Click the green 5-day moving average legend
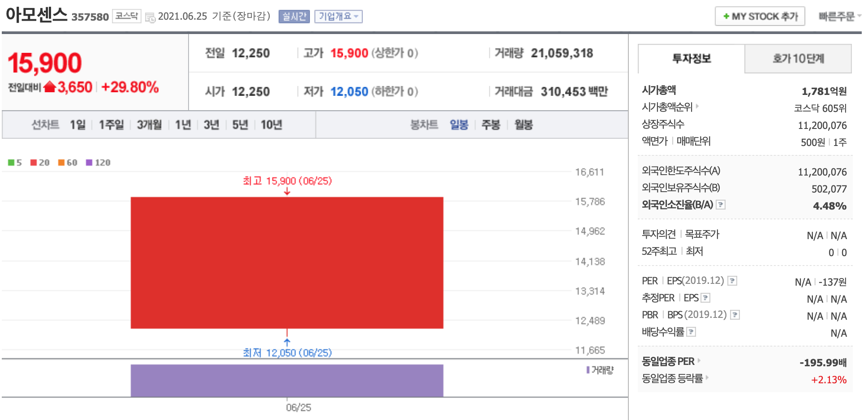This screenshot has height=420, width=868. coord(15,163)
